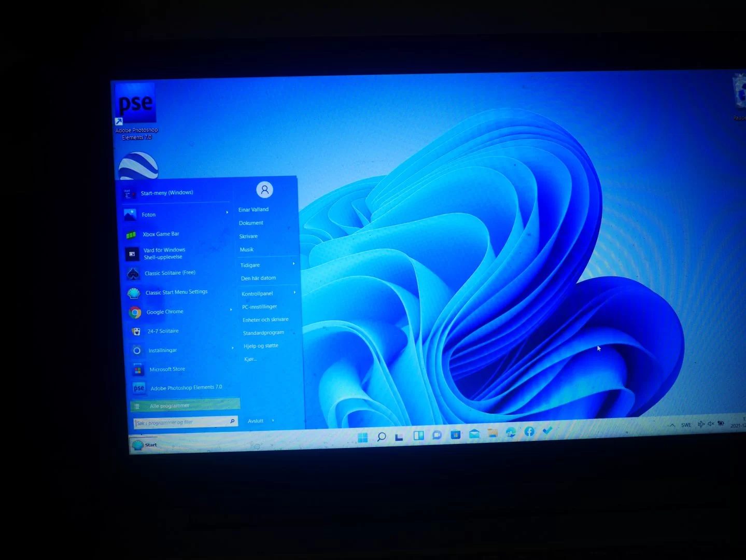The width and height of the screenshot is (746, 560).
Task: Open Hjelp og støtte
Action: tap(261, 346)
